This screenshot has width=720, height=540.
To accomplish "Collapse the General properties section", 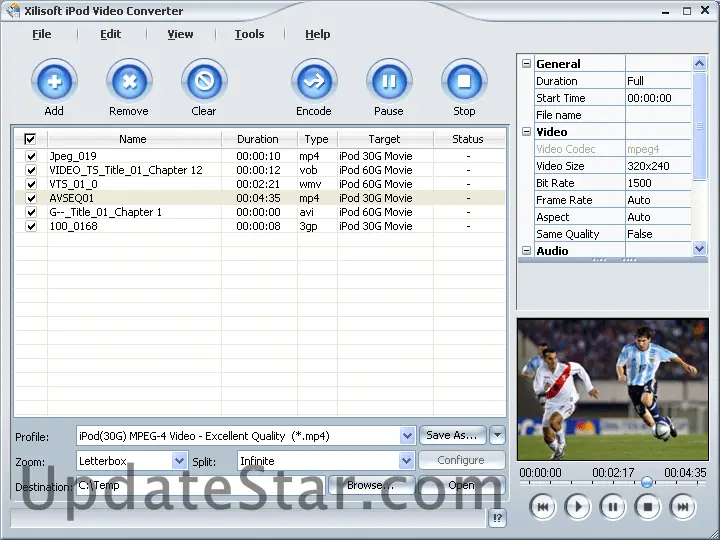I will pyautogui.click(x=527, y=64).
